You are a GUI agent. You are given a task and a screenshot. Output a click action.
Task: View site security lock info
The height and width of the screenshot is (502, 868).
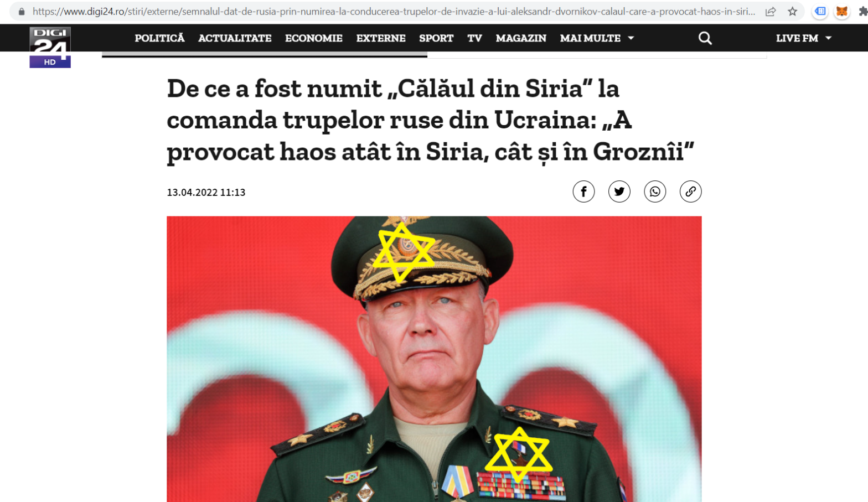[22, 12]
